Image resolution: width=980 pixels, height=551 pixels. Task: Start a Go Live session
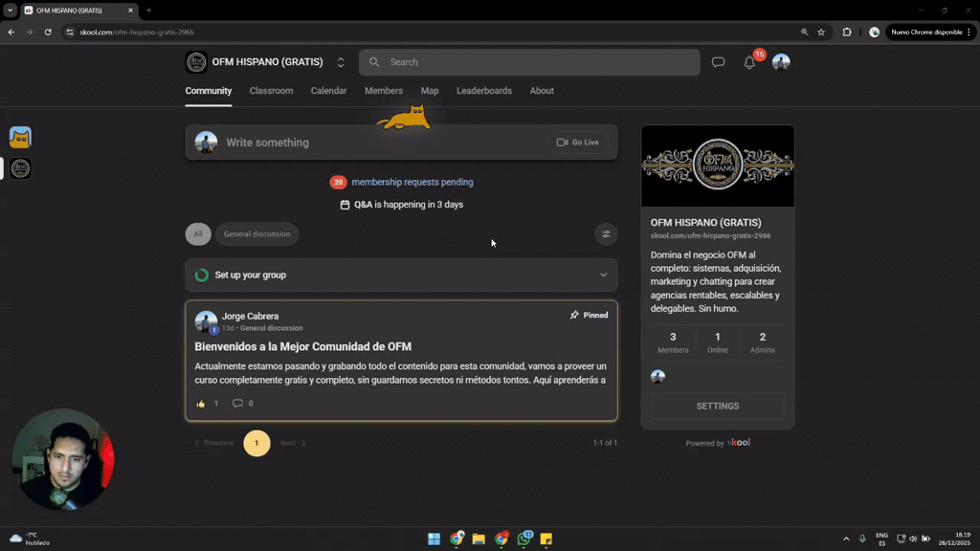point(577,143)
